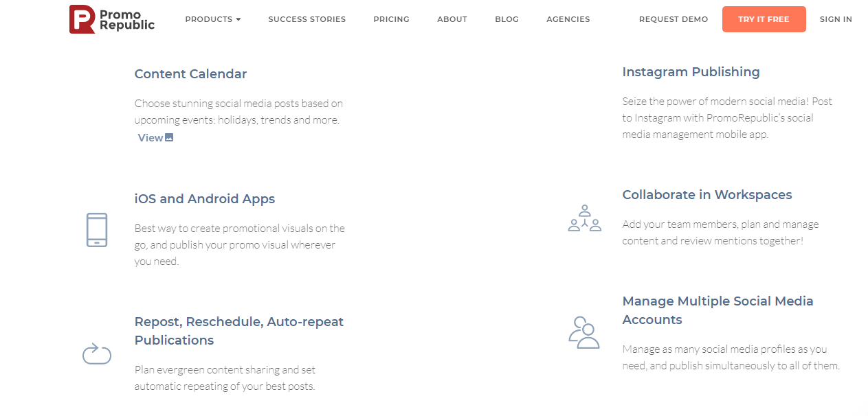Click the multiple users icon for Manage Multiple Accounts

pos(584,332)
